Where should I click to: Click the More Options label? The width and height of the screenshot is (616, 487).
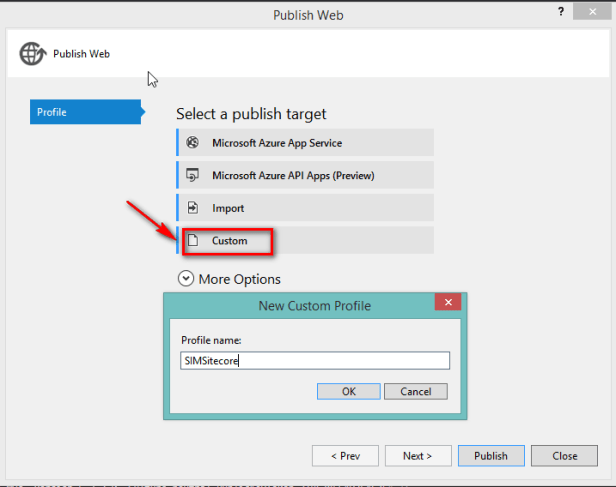point(240,279)
